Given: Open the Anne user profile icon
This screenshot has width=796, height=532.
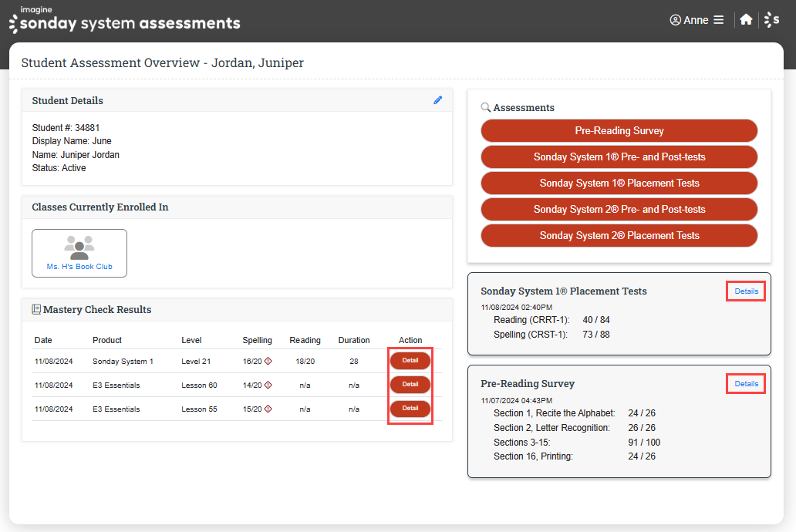Looking at the screenshot, I should (x=675, y=19).
